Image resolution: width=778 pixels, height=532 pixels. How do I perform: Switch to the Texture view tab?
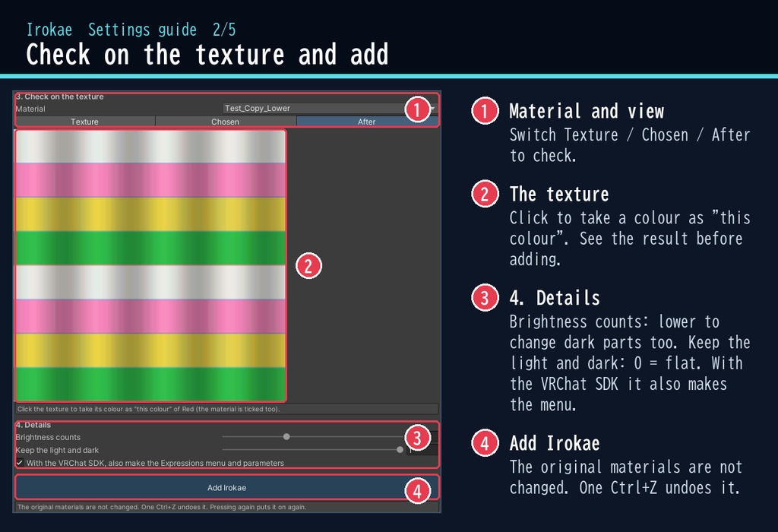point(85,122)
